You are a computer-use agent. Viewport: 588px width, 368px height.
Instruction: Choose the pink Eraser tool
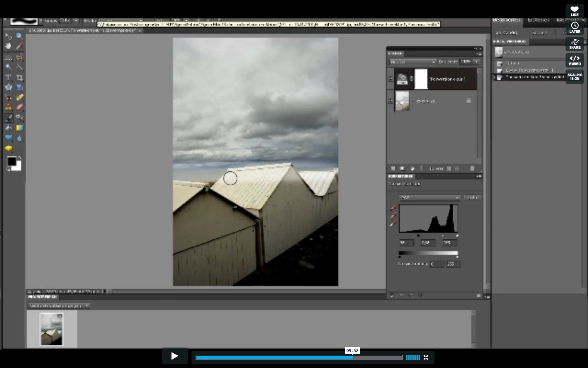tap(19, 108)
